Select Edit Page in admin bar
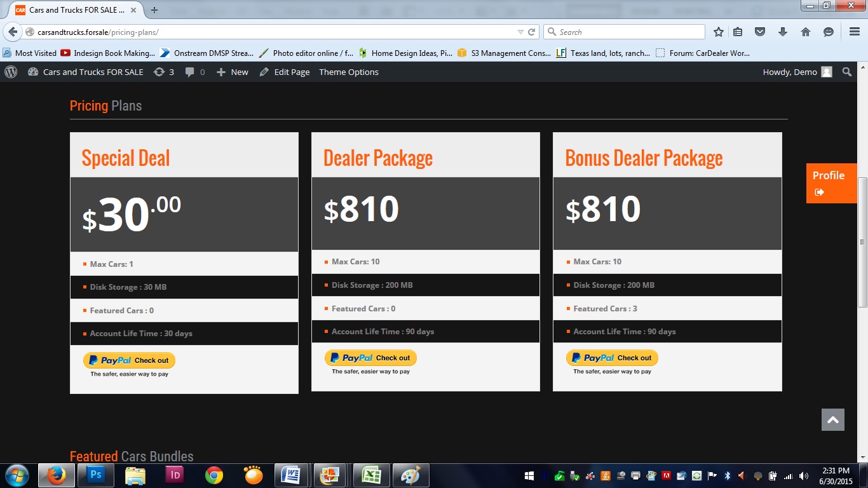 [x=285, y=72]
